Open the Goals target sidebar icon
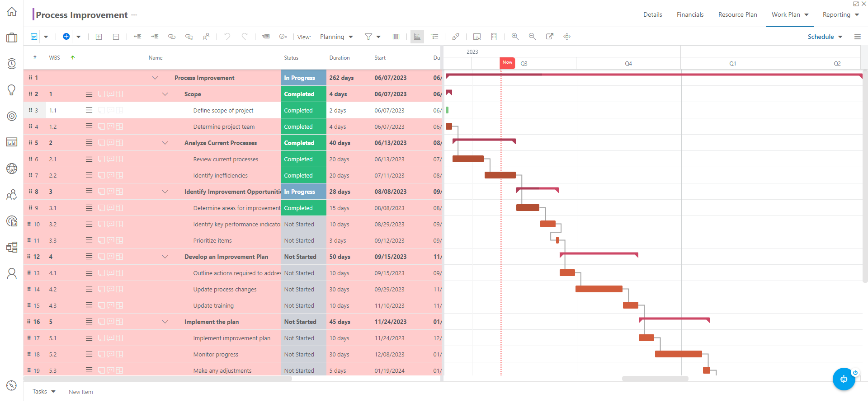This screenshot has width=868, height=403. (12, 116)
